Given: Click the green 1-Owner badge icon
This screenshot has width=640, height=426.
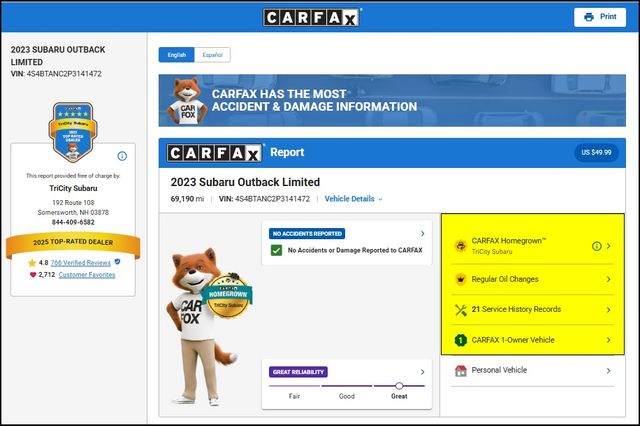Looking at the screenshot, I should 461,340.
